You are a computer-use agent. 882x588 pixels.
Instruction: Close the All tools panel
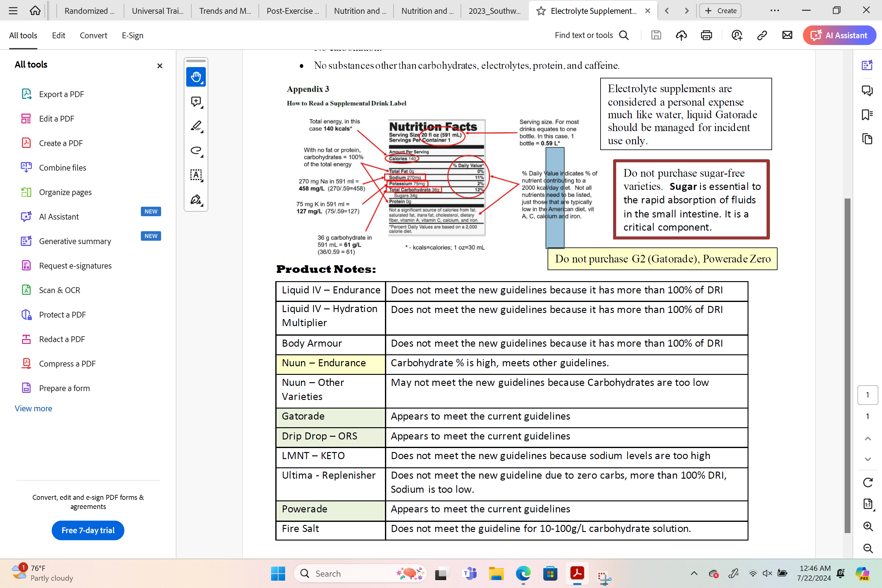coord(160,66)
